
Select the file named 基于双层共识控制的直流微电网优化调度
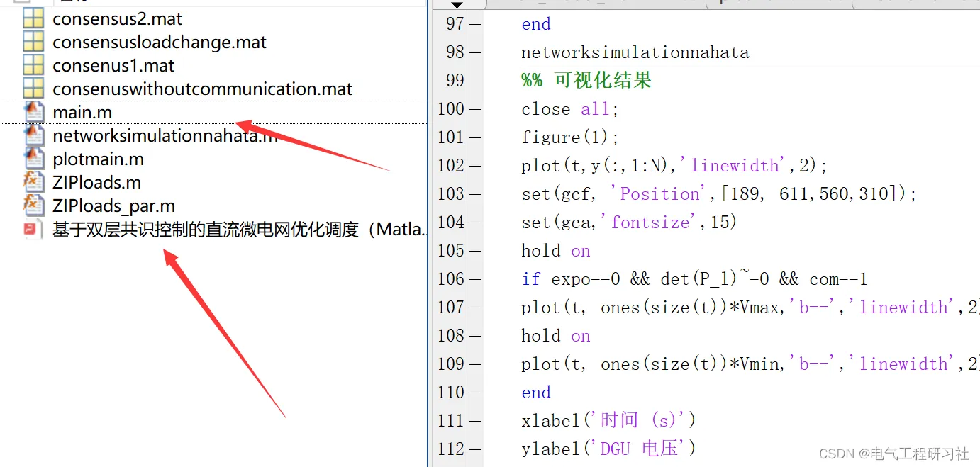pyautogui.click(x=240, y=230)
